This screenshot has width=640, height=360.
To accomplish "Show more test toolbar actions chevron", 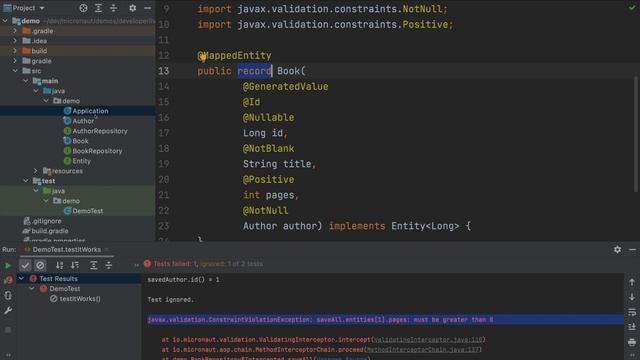I will [x=136, y=265].
